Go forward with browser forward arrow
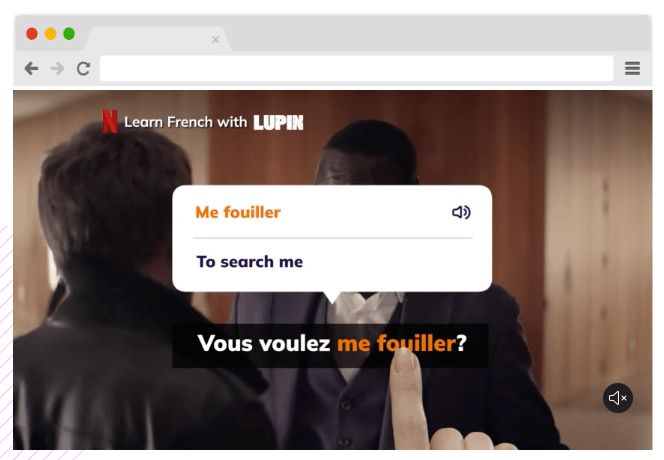Screen dimensions: 664x460 pyautogui.click(x=57, y=68)
